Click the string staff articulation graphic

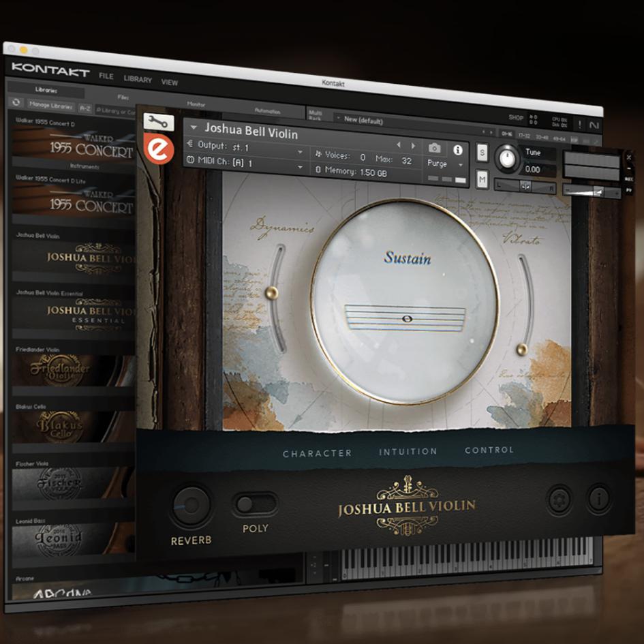click(405, 318)
